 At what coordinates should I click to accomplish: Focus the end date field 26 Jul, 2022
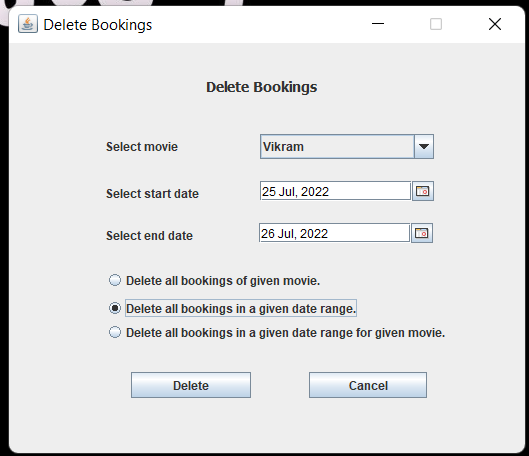tap(334, 233)
